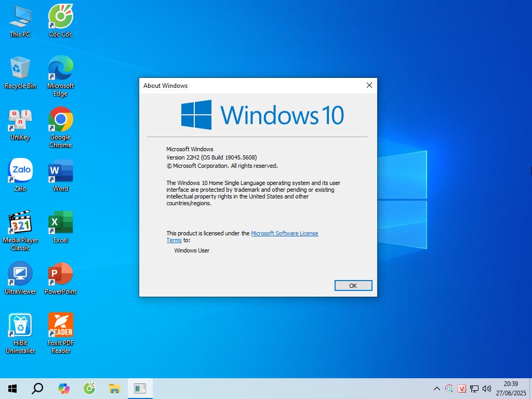Close the About Windows dialog

[x=369, y=85]
